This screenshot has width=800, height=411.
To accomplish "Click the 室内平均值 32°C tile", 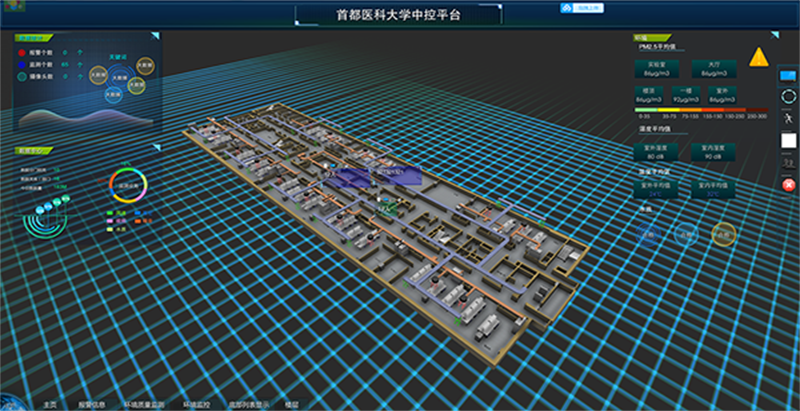I will coord(713,189).
